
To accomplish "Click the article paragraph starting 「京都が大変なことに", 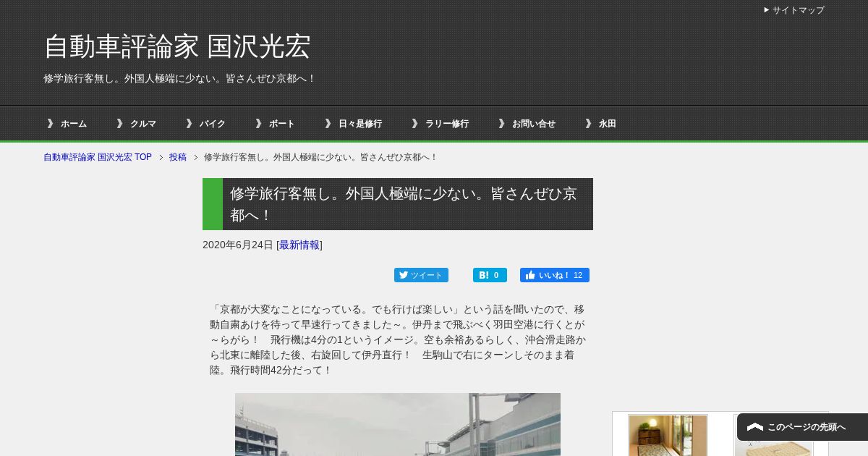I will [x=398, y=339].
